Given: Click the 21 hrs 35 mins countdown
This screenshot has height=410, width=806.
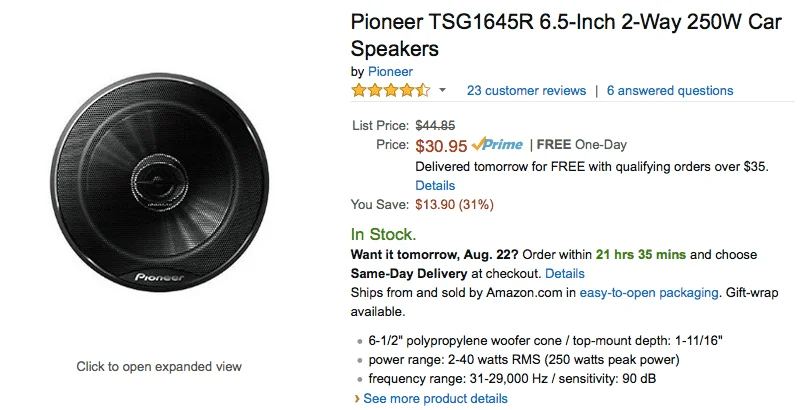Looking at the screenshot, I should point(640,255).
